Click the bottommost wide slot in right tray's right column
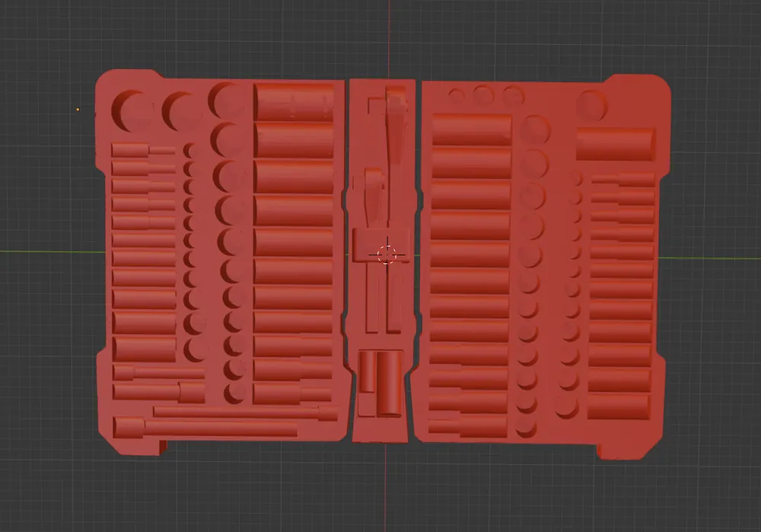 pyautogui.click(x=619, y=406)
